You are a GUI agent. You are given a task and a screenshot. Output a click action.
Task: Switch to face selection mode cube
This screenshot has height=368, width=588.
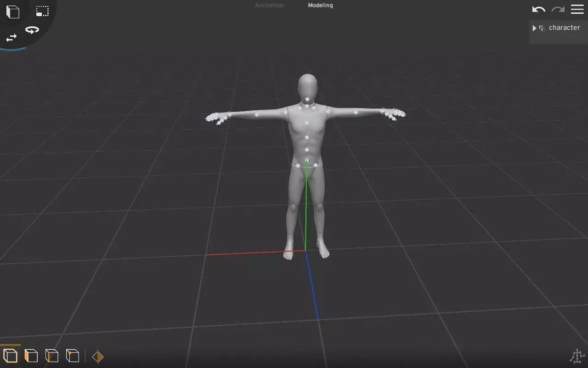pos(31,356)
